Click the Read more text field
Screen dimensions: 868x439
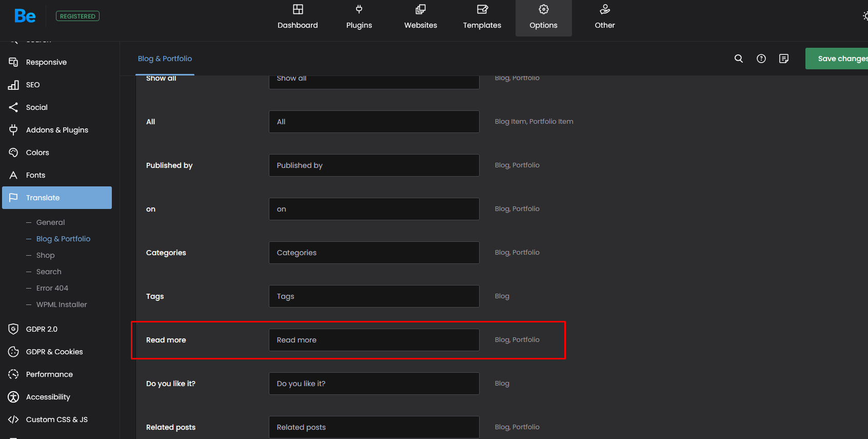(x=373, y=340)
